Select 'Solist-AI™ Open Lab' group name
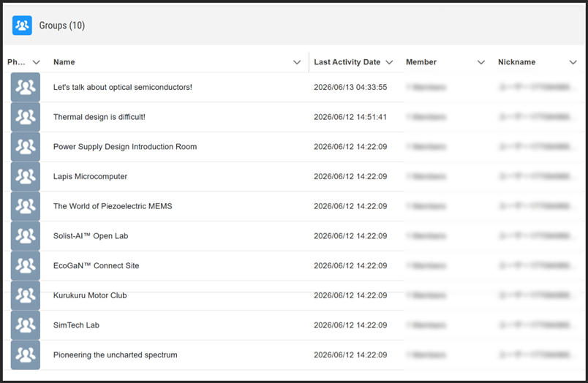The height and width of the screenshot is (383, 588). tap(91, 236)
